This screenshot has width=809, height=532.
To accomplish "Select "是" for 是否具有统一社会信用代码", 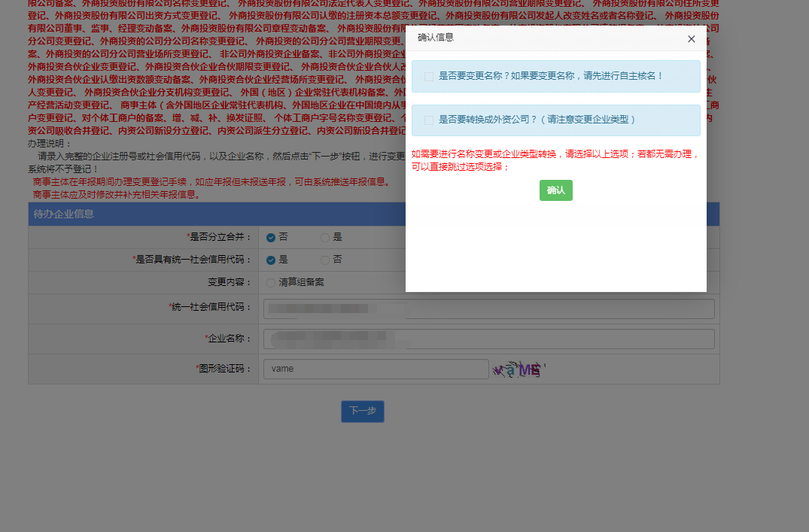I will pyautogui.click(x=269, y=259).
